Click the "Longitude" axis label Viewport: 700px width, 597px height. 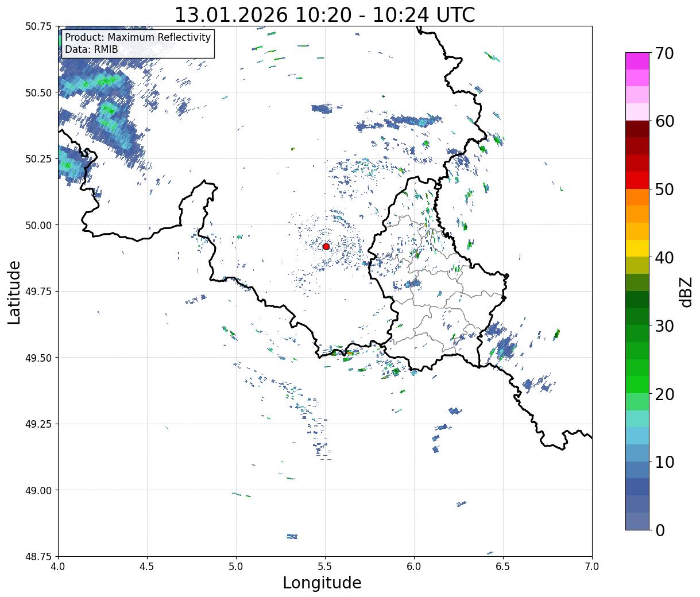pyautogui.click(x=322, y=583)
